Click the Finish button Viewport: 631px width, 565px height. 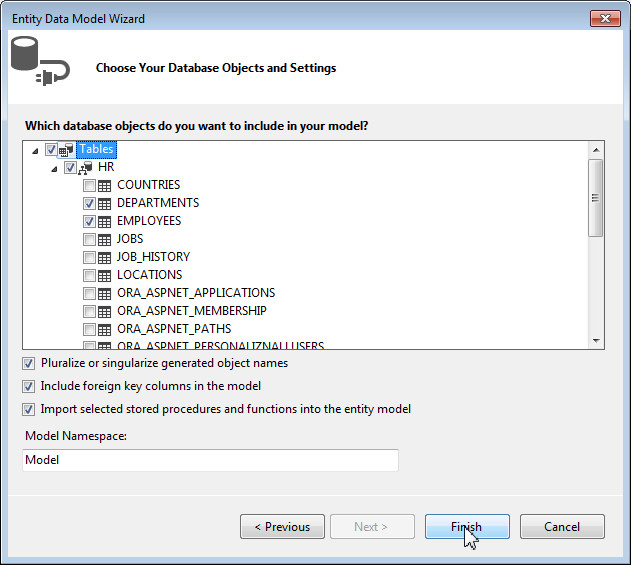point(467,526)
